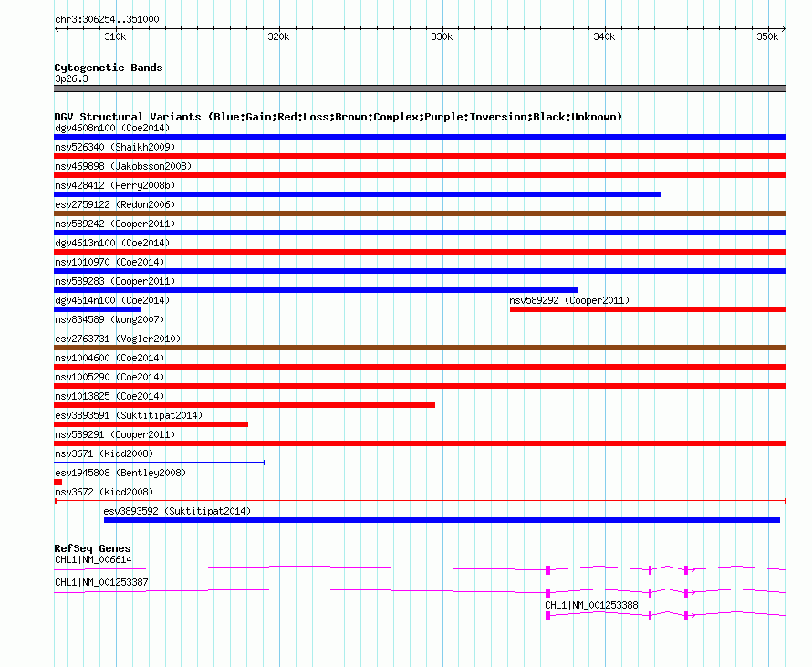Click dgv4613n100 (Coe2014) variant label

coord(112,243)
